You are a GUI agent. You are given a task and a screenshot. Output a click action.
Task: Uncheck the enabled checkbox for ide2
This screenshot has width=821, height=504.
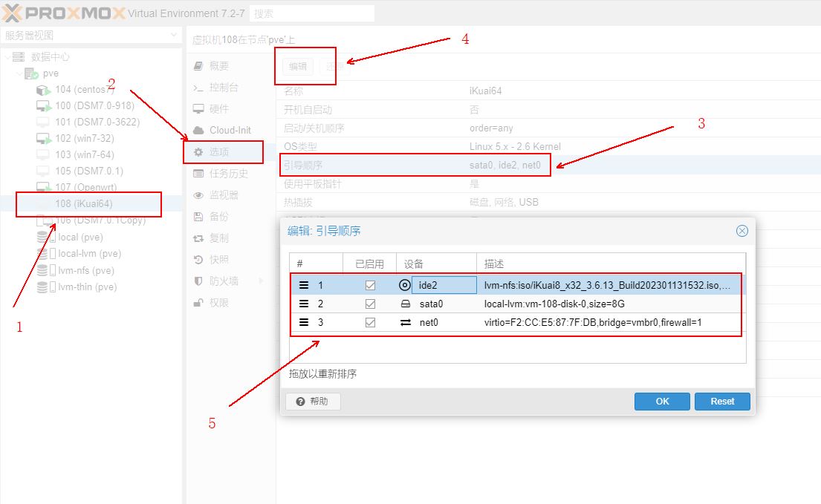370,286
